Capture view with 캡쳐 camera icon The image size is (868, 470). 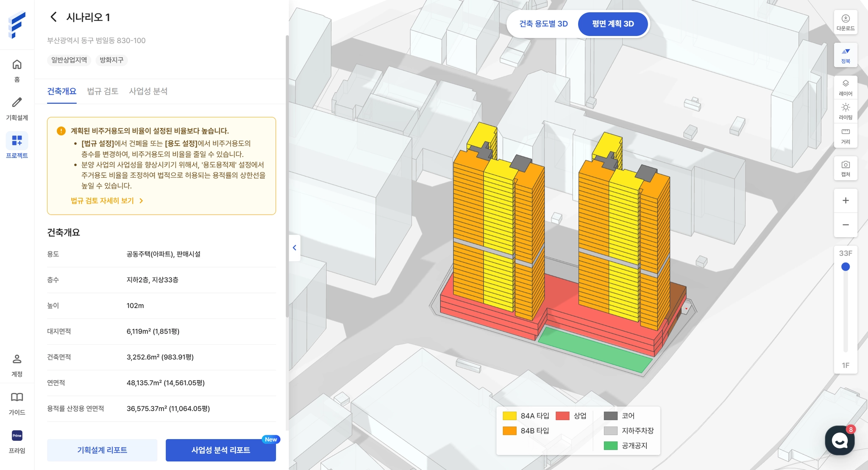(x=845, y=169)
